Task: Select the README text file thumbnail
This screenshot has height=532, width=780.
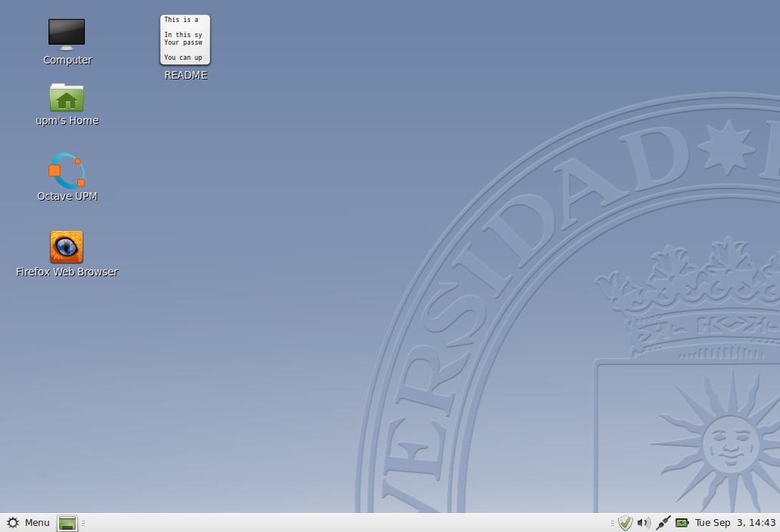Action: click(x=185, y=39)
